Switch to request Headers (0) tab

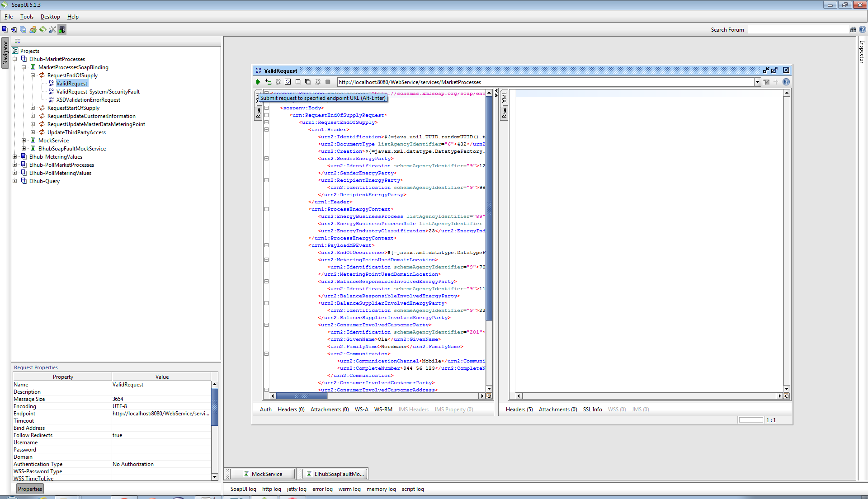[x=291, y=410]
